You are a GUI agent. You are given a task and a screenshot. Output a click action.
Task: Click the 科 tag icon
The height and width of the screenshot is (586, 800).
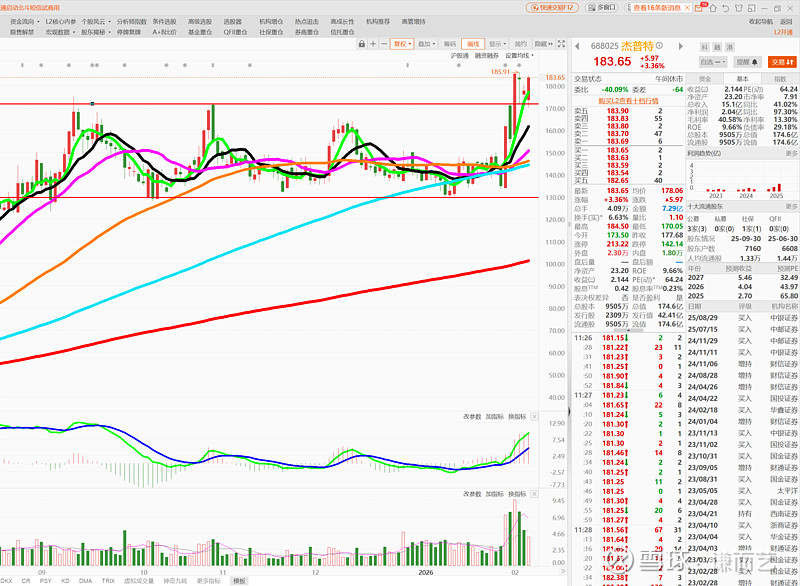coord(704,47)
